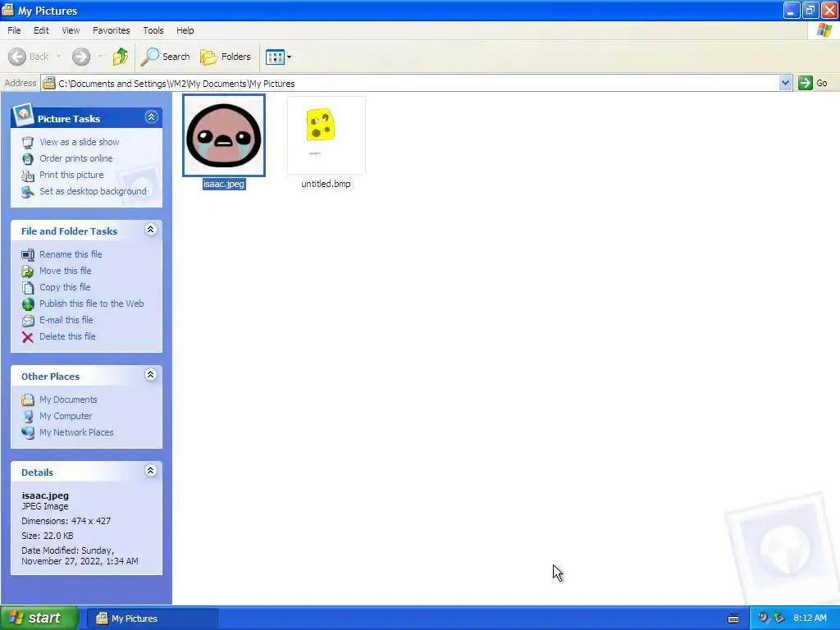Click the E-mail this file envelope icon
840x630 pixels.
point(28,321)
